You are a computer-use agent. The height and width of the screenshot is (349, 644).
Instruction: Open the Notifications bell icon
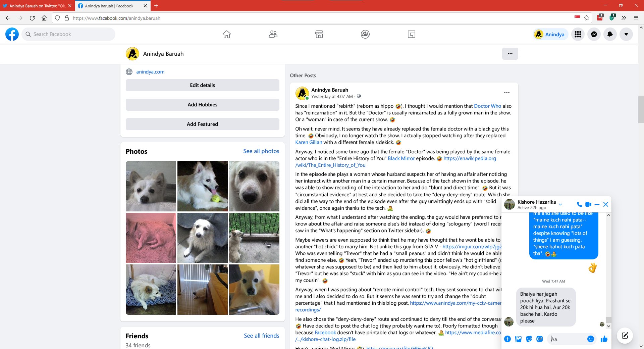click(610, 34)
